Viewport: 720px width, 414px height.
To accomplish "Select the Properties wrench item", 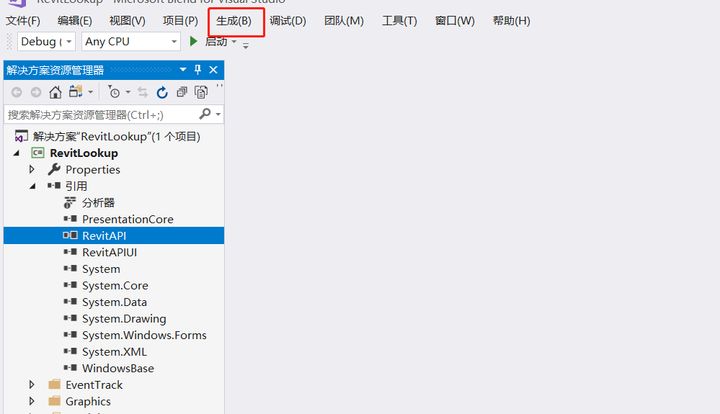I will pyautogui.click(x=93, y=170).
